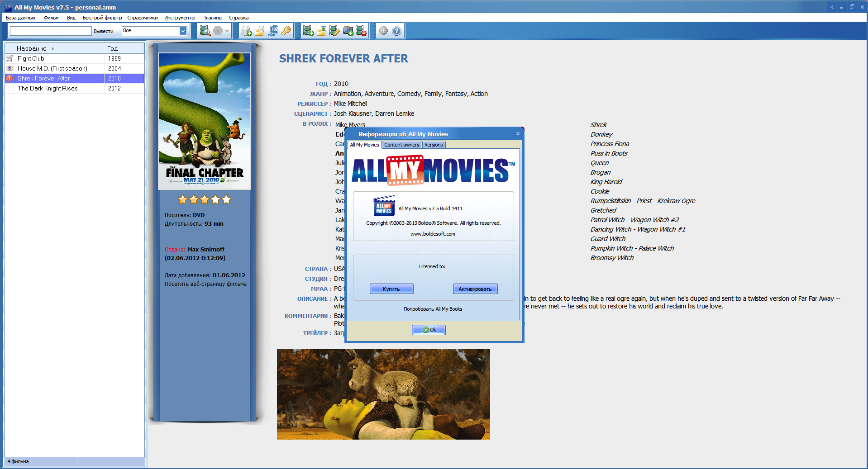
Task: Open the 'Вид' menu
Action: click(71, 18)
